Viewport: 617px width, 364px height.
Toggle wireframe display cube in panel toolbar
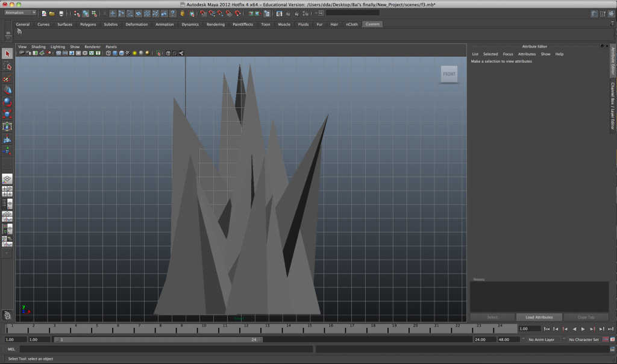click(108, 53)
